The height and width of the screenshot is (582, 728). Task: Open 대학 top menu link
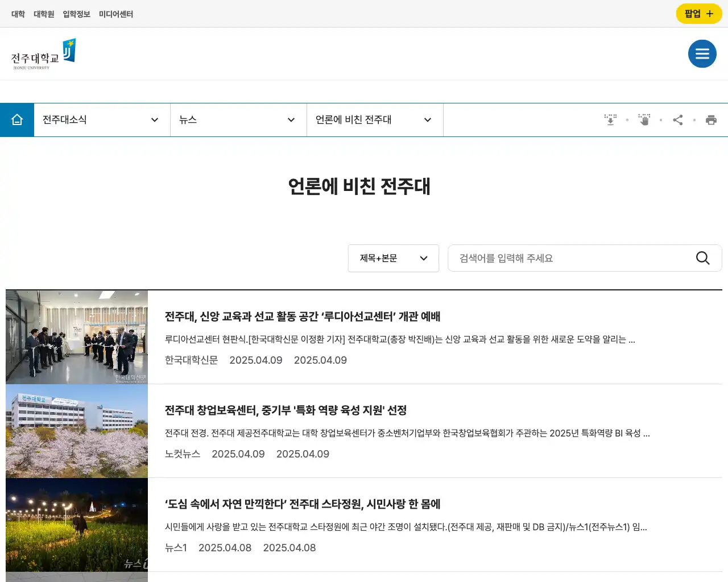[x=18, y=14]
